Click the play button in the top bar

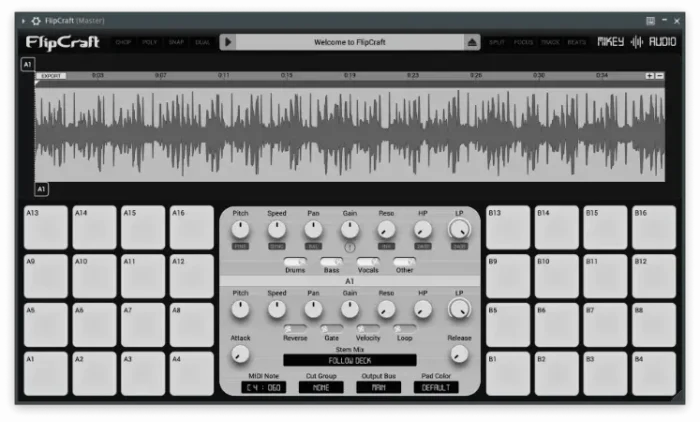[x=228, y=42]
